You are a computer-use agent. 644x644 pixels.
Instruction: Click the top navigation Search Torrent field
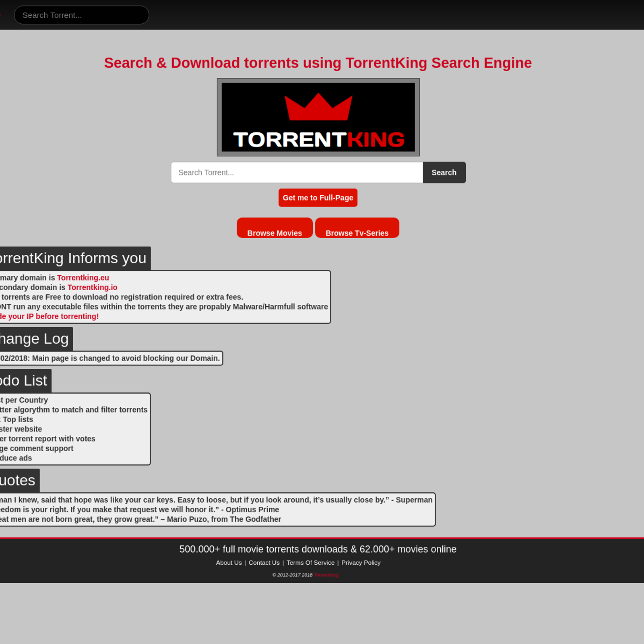[x=81, y=15]
